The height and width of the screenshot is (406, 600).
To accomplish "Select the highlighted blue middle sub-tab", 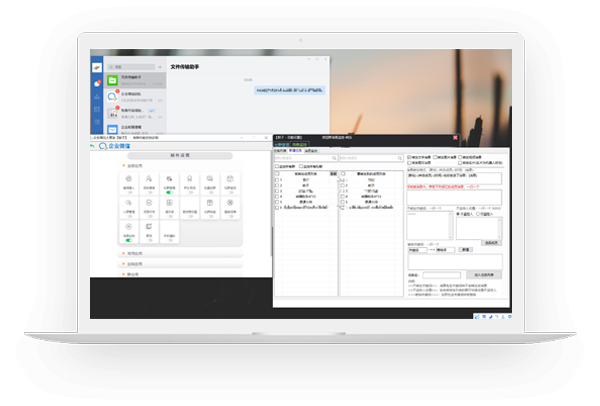I will pos(295,151).
